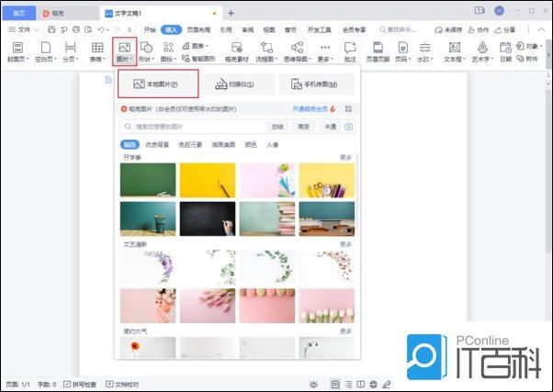Click the Print icon in quick toolbar
Image resolution: width=553 pixels, height=392 pixels.
pos(76,29)
